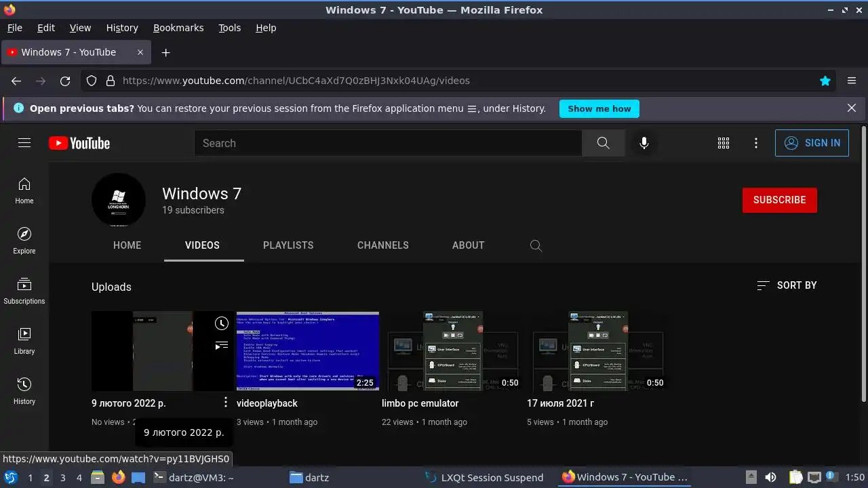Open the Edit menu
The height and width of the screenshot is (488, 868).
(46, 28)
